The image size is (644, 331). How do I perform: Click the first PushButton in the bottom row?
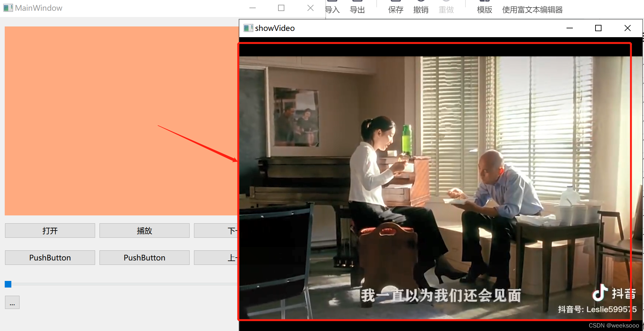[x=50, y=258]
